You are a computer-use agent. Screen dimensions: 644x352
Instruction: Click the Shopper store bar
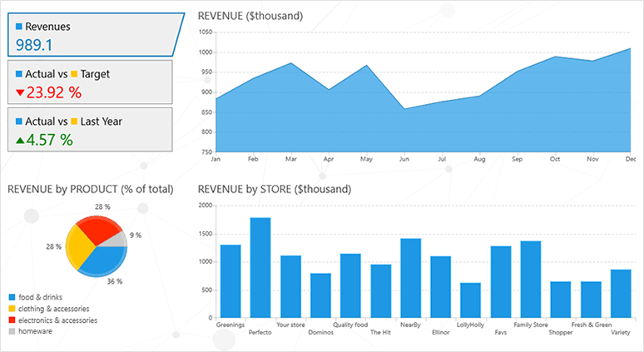coord(561,300)
